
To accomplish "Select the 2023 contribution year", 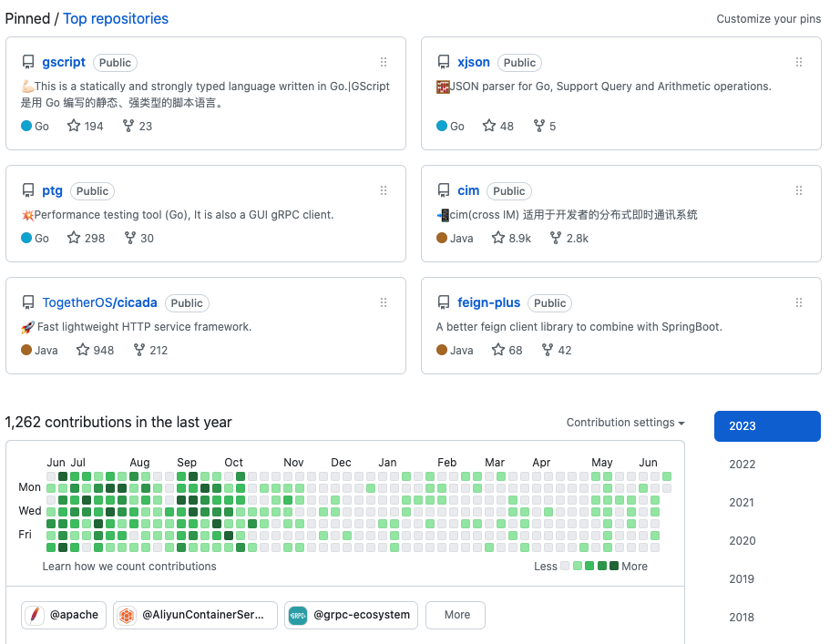I will coord(767,426).
